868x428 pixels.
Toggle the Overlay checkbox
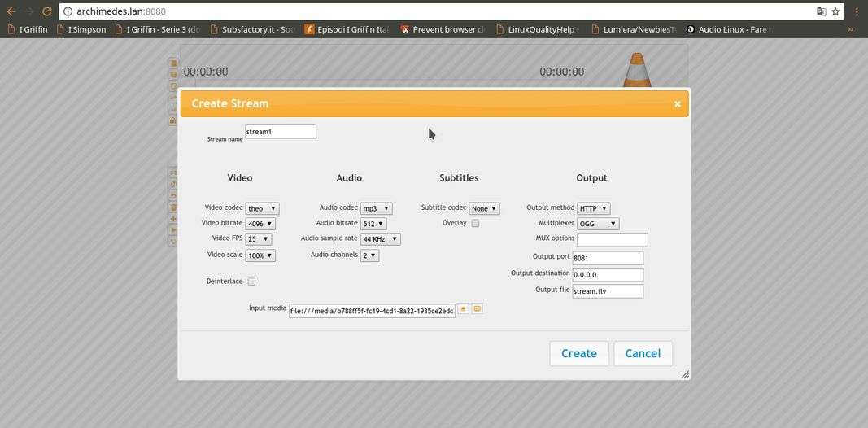click(x=475, y=224)
